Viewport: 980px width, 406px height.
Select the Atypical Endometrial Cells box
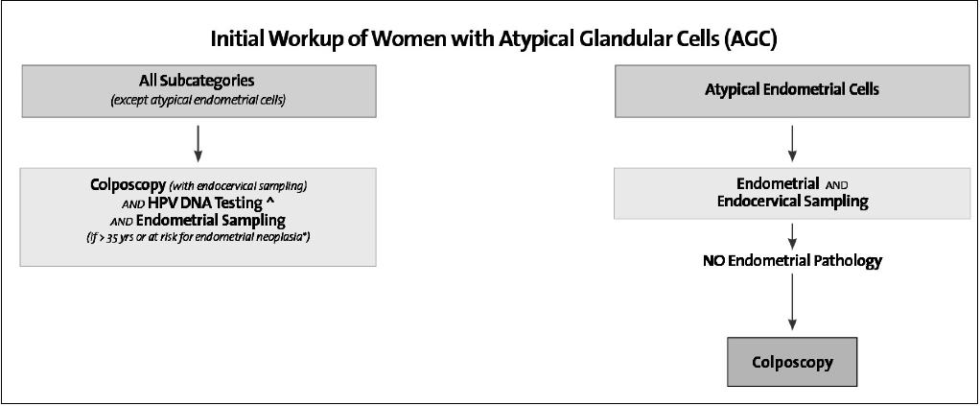click(791, 91)
